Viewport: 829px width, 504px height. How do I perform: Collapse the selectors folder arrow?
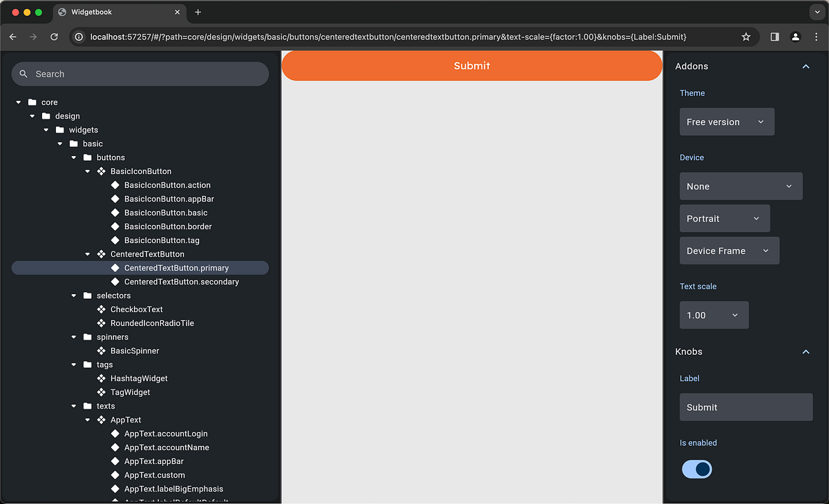[74, 295]
